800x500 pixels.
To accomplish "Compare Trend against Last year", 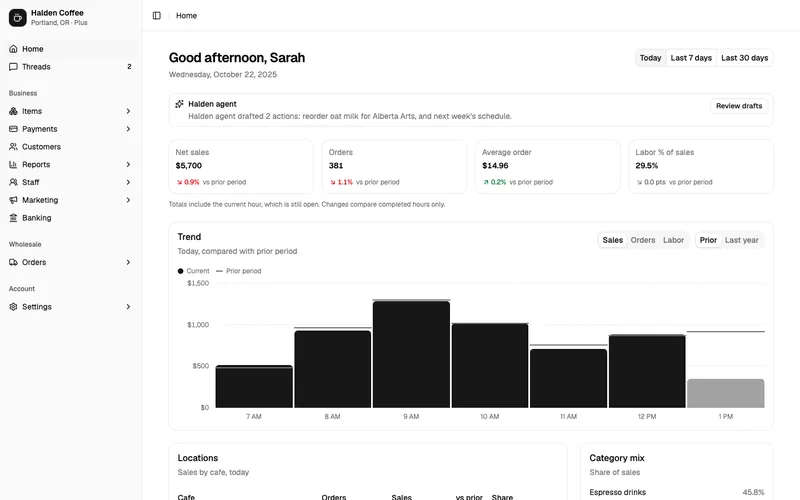I will pos(741,240).
